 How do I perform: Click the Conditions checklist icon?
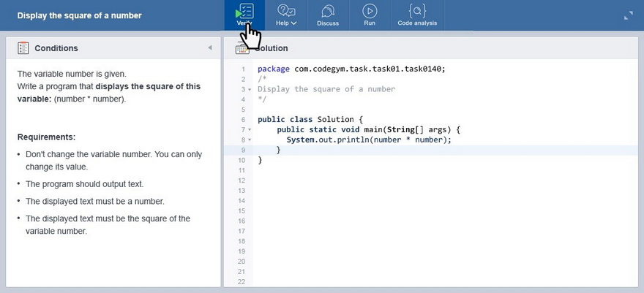click(x=23, y=48)
